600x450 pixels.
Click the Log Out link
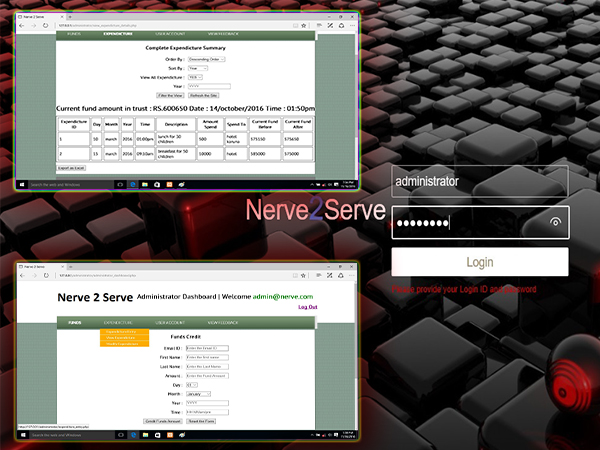click(x=307, y=307)
